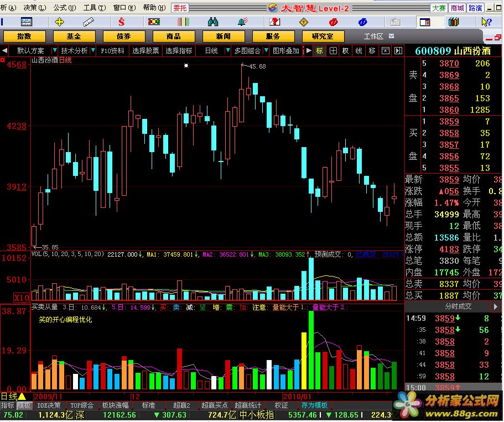Open the 帮助(H) menu

(154, 7)
